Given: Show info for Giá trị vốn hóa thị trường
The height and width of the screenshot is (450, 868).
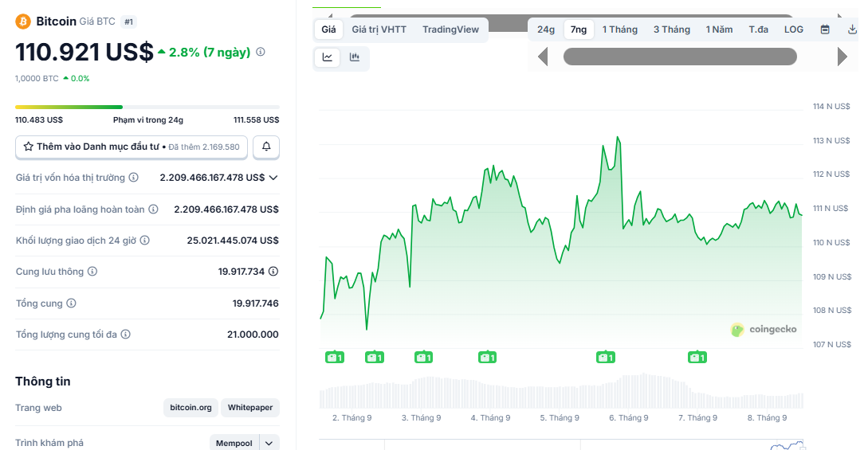Looking at the screenshot, I should coord(133,178).
